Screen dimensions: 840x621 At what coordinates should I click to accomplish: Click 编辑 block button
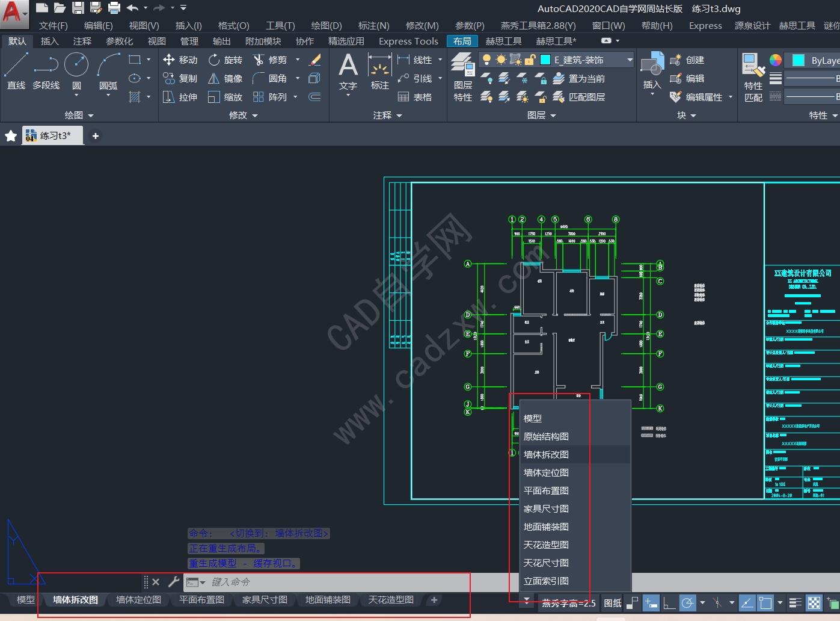click(x=687, y=78)
